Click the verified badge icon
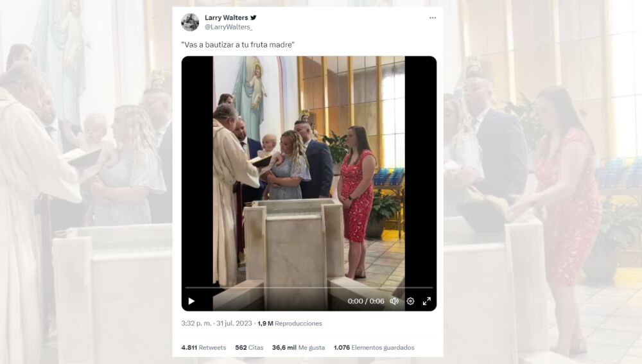Image resolution: width=642 pixels, height=364 pixels. coord(254,17)
